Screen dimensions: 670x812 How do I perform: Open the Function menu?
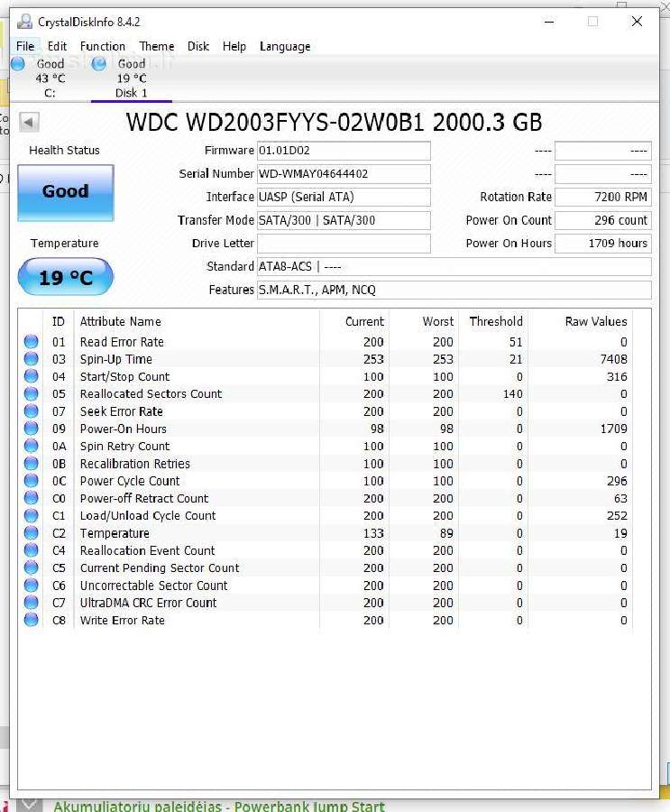[x=103, y=46]
